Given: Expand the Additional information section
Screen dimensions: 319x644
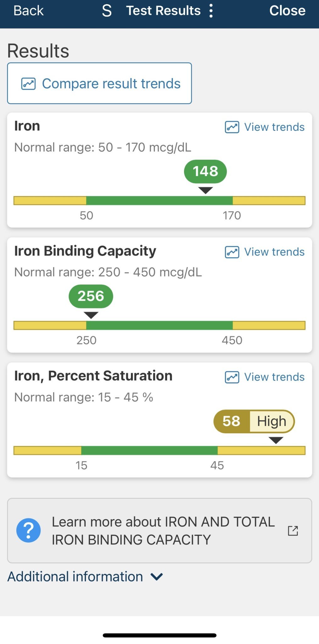Looking at the screenshot, I should point(75,577).
